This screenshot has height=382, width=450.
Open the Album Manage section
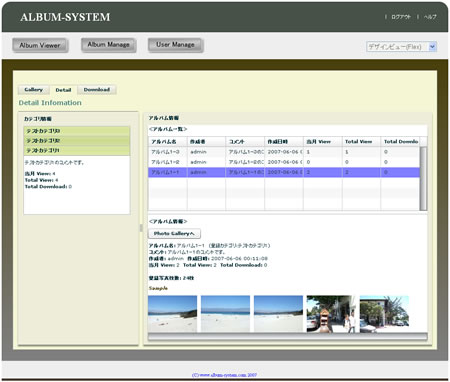(108, 45)
